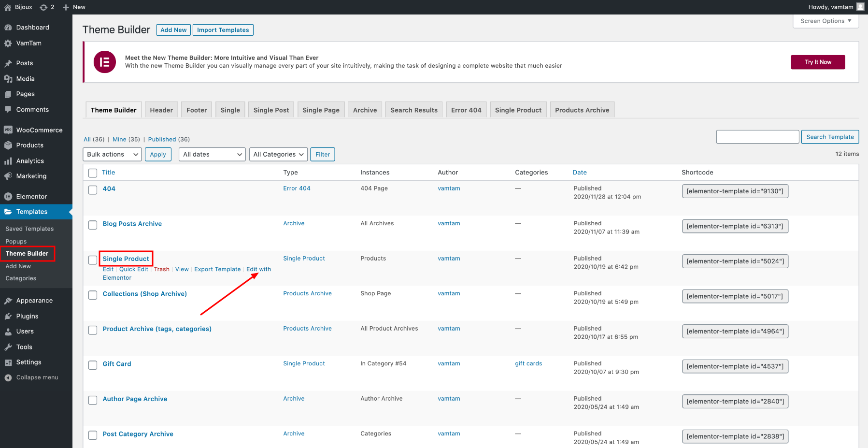Click the Filter button

click(x=323, y=154)
